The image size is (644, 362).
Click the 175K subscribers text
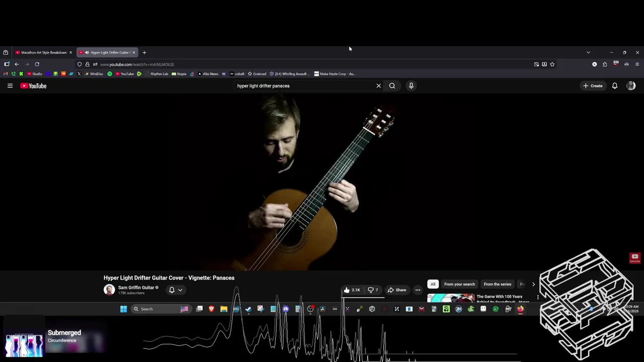132,293
